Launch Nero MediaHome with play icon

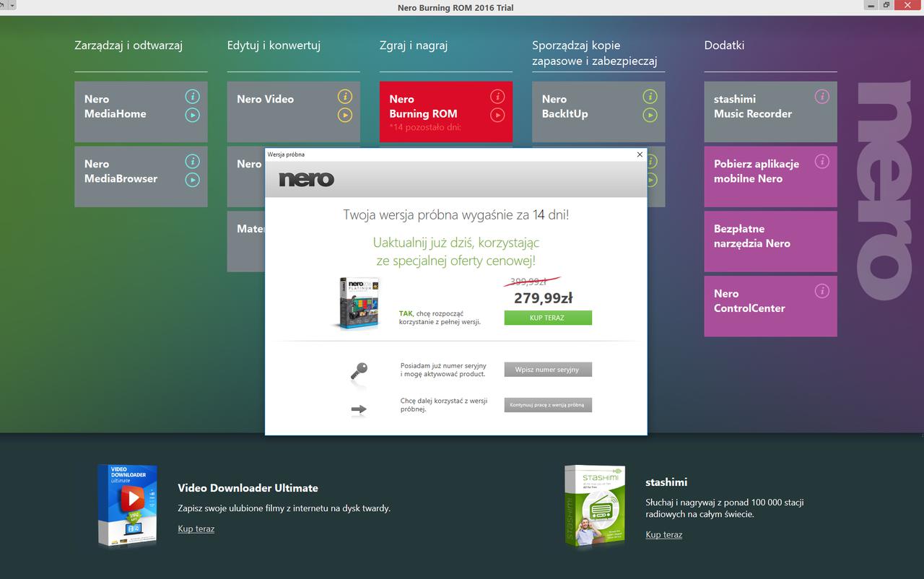[192, 115]
